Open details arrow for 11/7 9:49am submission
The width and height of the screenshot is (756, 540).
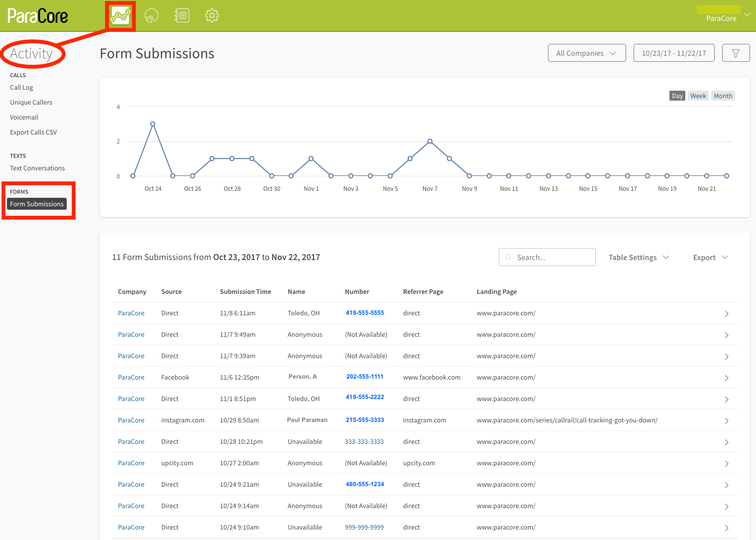727,335
